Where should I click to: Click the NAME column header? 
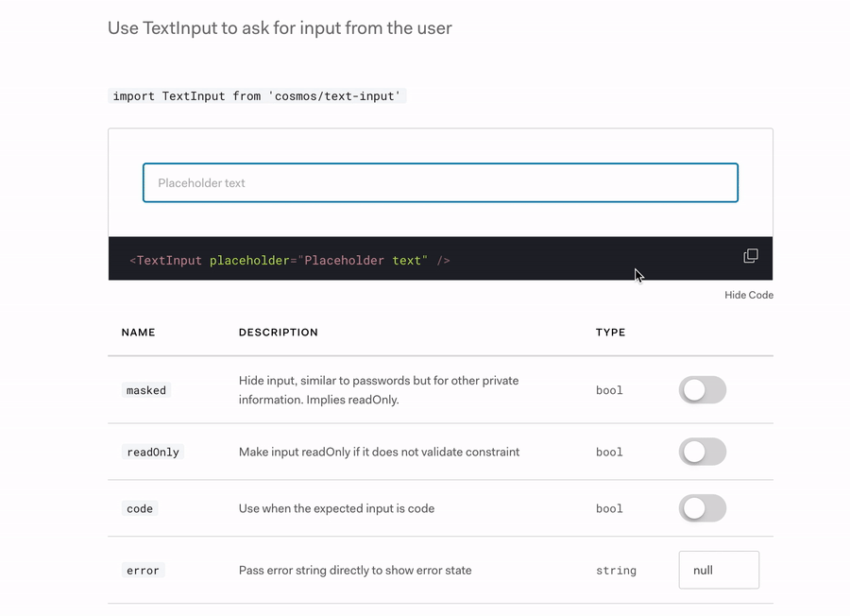138,333
